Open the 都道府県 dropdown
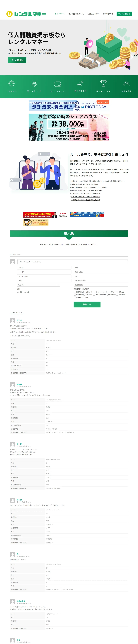Image resolution: width=138 pixels, height=644 pixels. click(38, 285)
